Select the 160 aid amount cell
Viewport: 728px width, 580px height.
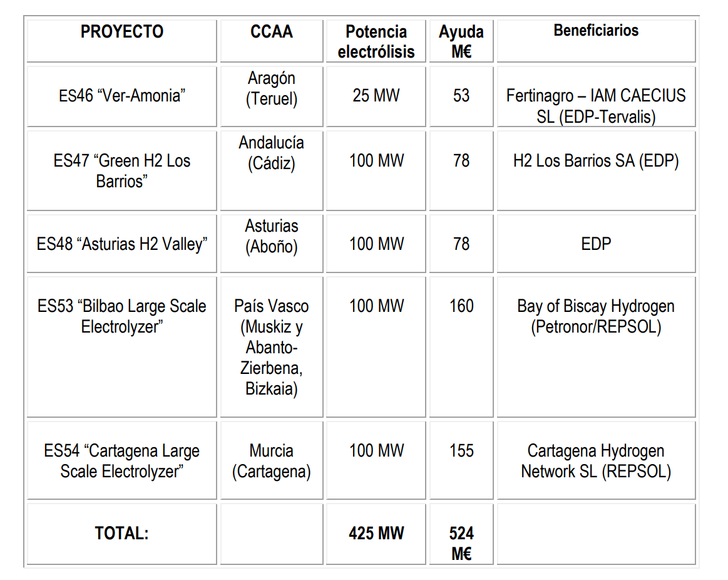tap(461, 347)
